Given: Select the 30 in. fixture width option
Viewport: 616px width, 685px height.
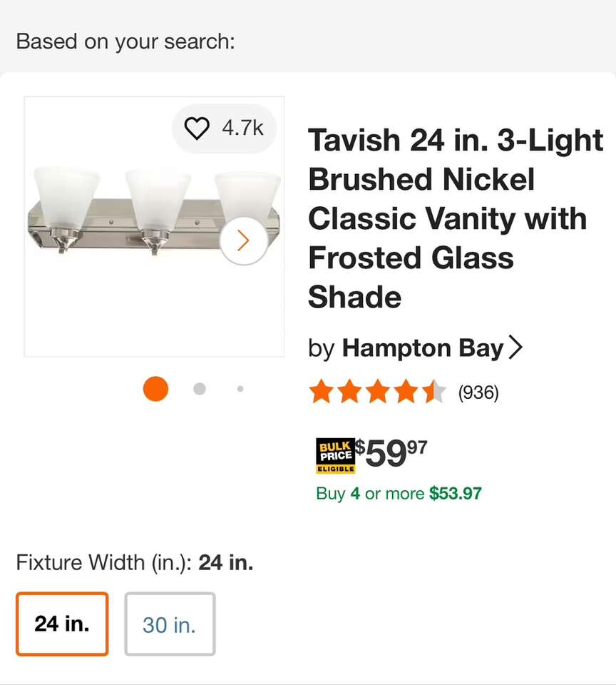Looking at the screenshot, I should click(169, 624).
